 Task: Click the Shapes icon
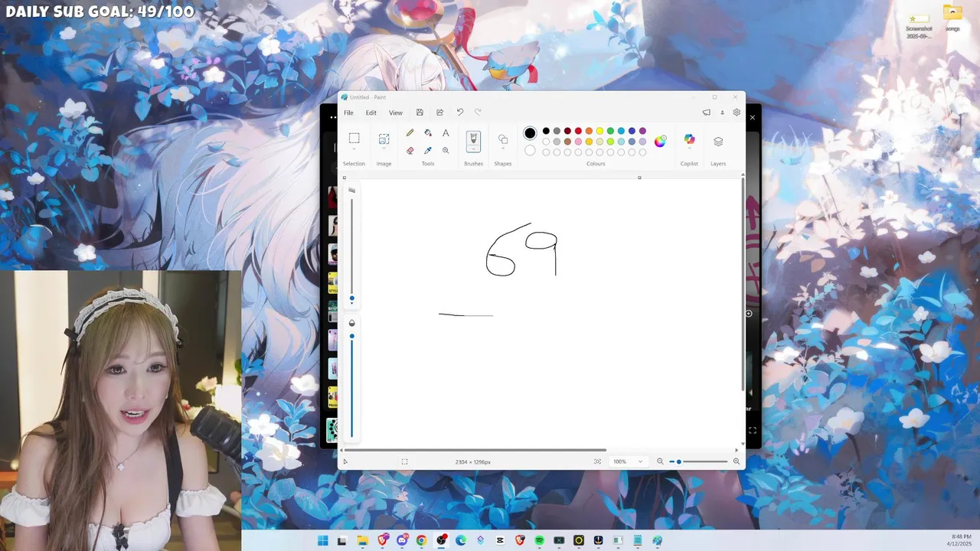pyautogui.click(x=503, y=139)
